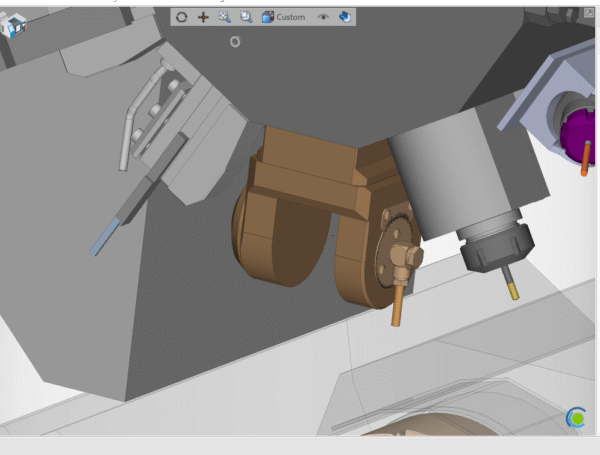Open the Custom view dropdown label
The image size is (600, 455).
[x=291, y=17]
